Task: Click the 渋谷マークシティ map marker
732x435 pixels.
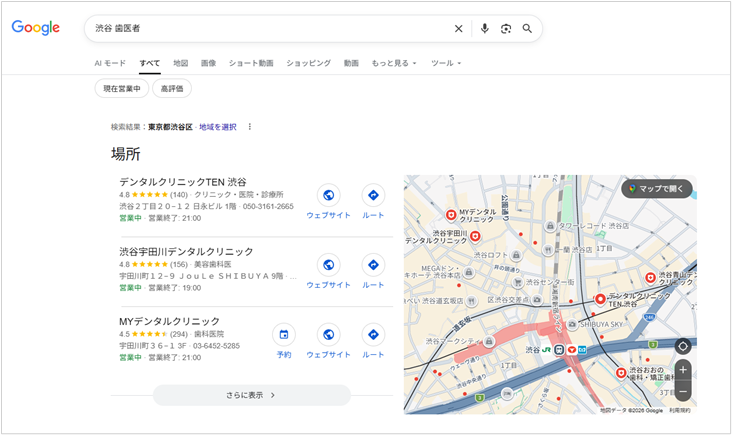Action: click(x=489, y=341)
